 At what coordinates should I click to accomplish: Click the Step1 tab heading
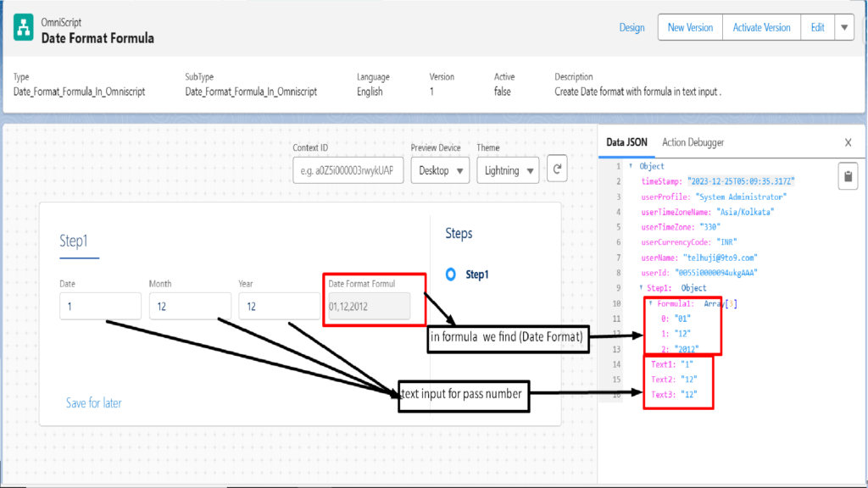click(74, 241)
